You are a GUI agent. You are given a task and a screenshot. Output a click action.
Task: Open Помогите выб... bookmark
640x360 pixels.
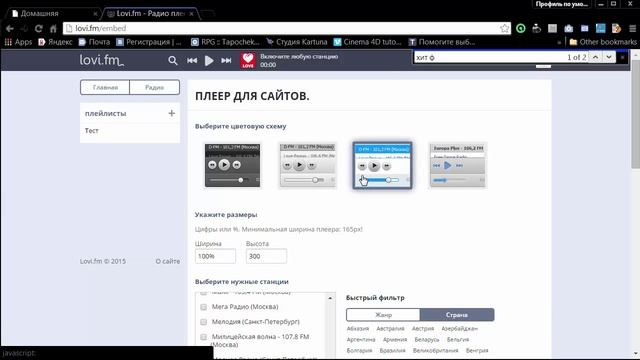point(442,42)
